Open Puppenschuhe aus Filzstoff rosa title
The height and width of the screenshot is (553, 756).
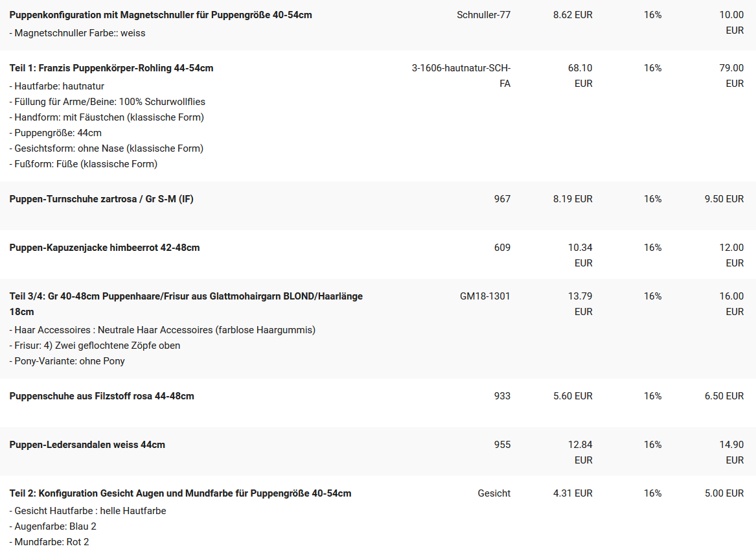point(102,396)
